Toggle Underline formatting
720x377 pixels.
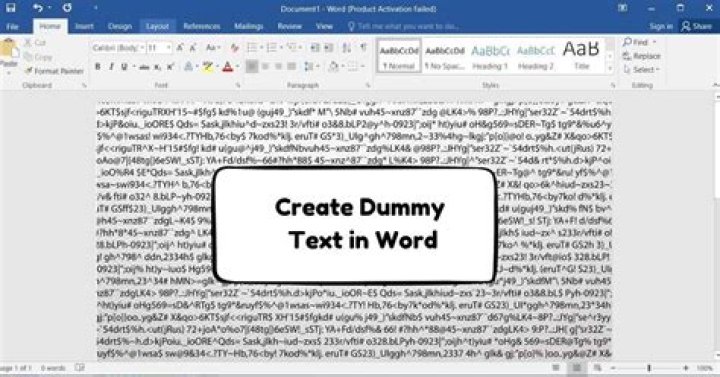(x=124, y=67)
